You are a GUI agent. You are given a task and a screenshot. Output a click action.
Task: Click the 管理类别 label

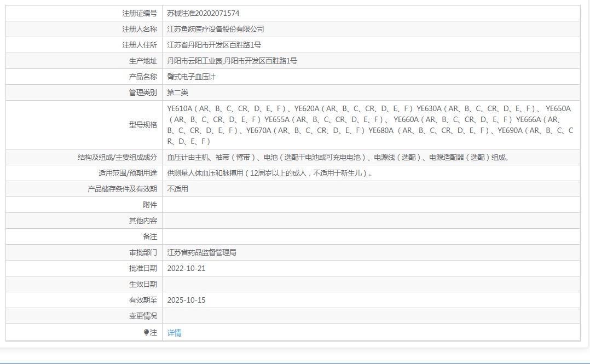click(143, 93)
